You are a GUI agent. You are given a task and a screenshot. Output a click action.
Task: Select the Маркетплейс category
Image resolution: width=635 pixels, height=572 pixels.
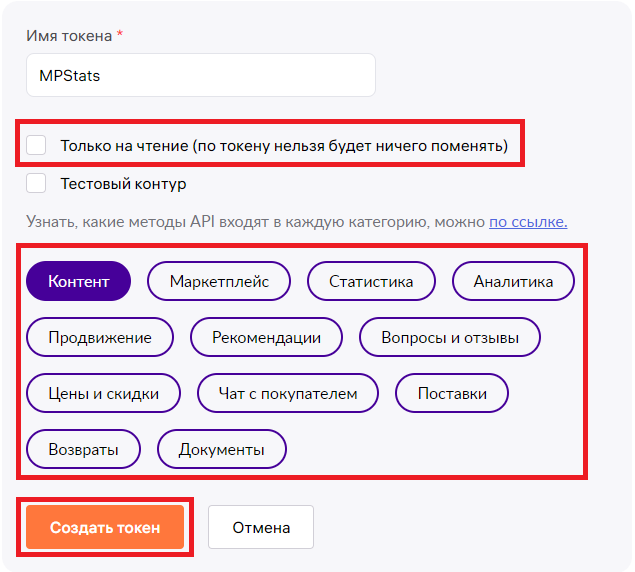point(219,281)
